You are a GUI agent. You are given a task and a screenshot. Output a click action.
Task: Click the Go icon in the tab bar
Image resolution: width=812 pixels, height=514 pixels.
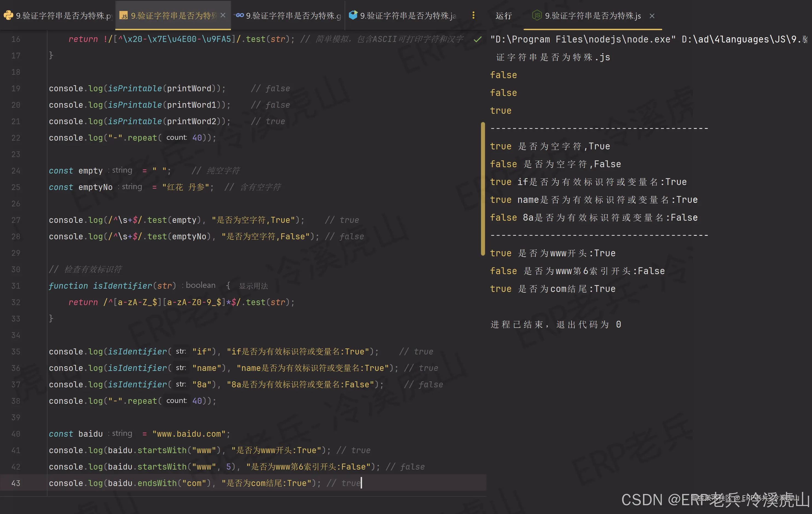tap(239, 15)
